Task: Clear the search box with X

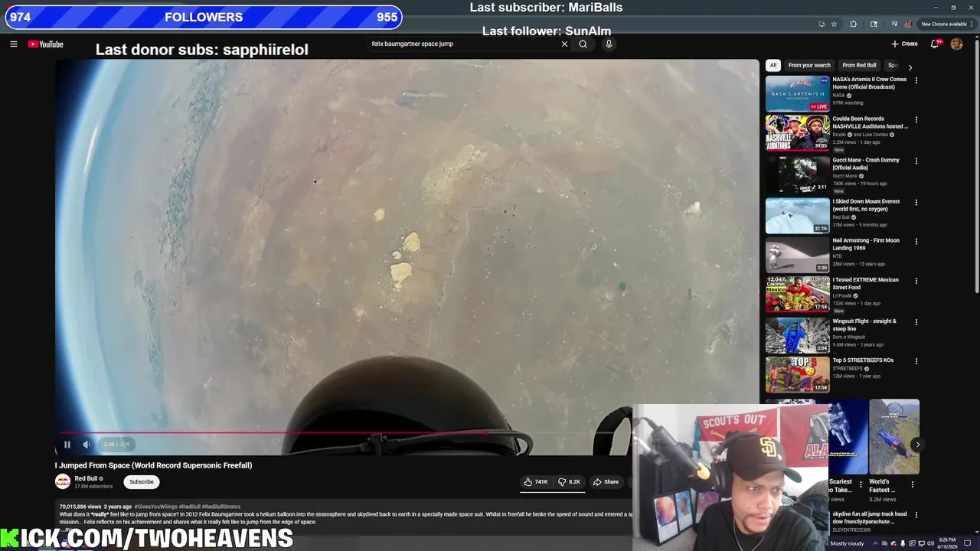Action: pyautogui.click(x=565, y=44)
